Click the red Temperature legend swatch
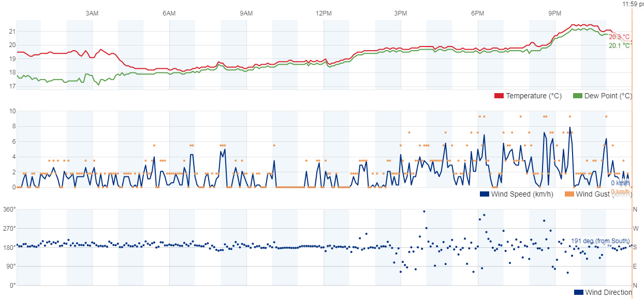 (x=499, y=96)
